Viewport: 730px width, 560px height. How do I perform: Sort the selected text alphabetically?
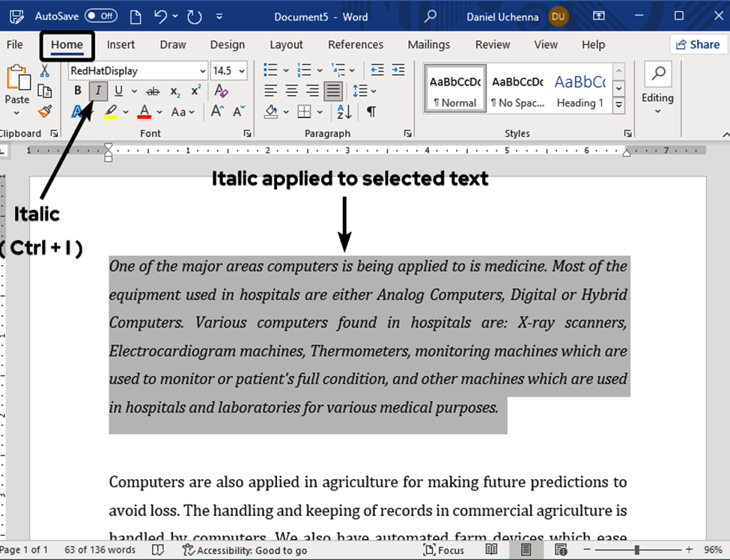[344, 112]
